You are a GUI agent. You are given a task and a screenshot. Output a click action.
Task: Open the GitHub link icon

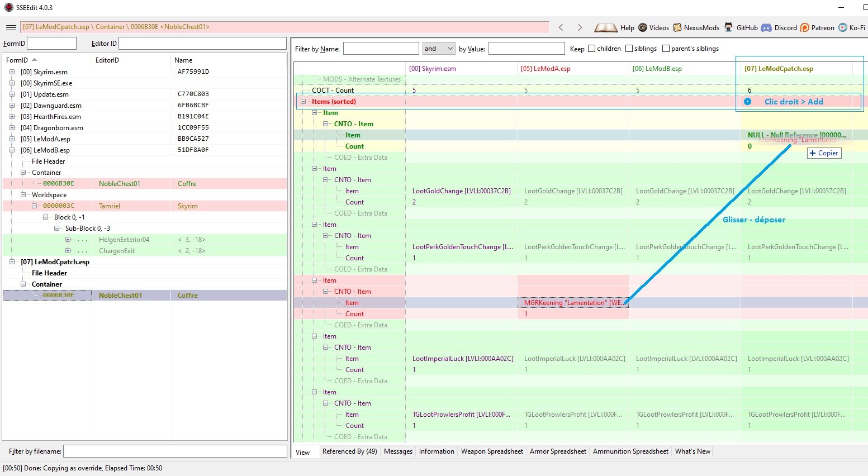pos(729,27)
